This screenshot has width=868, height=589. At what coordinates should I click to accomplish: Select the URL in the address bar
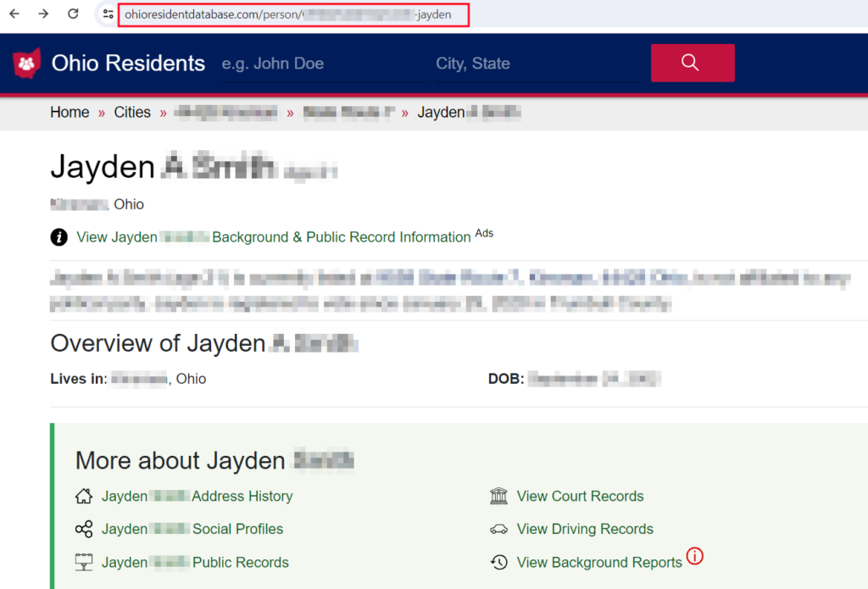point(293,14)
